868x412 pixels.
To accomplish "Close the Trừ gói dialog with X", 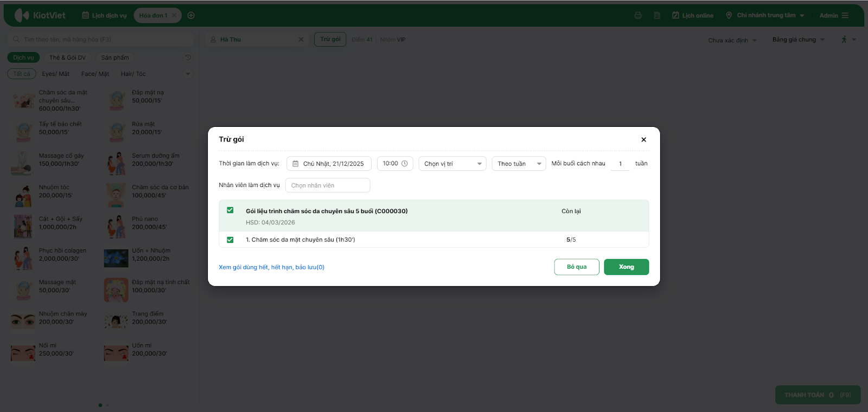I will pos(643,140).
